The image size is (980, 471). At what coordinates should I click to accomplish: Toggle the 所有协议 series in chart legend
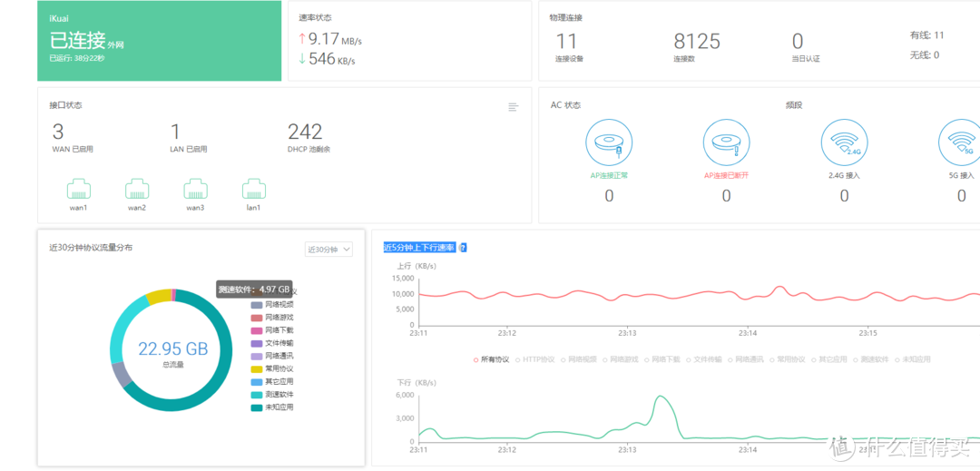click(493, 359)
